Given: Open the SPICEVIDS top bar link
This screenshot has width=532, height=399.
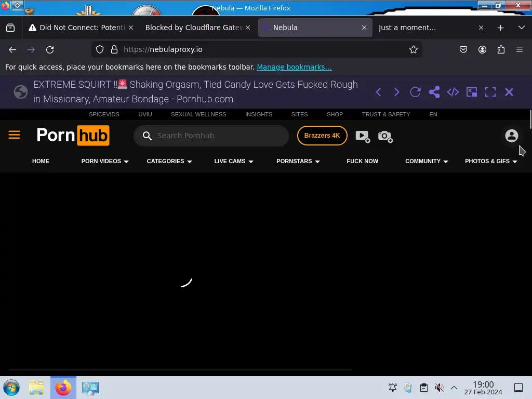Looking at the screenshot, I should pyautogui.click(x=104, y=114).
